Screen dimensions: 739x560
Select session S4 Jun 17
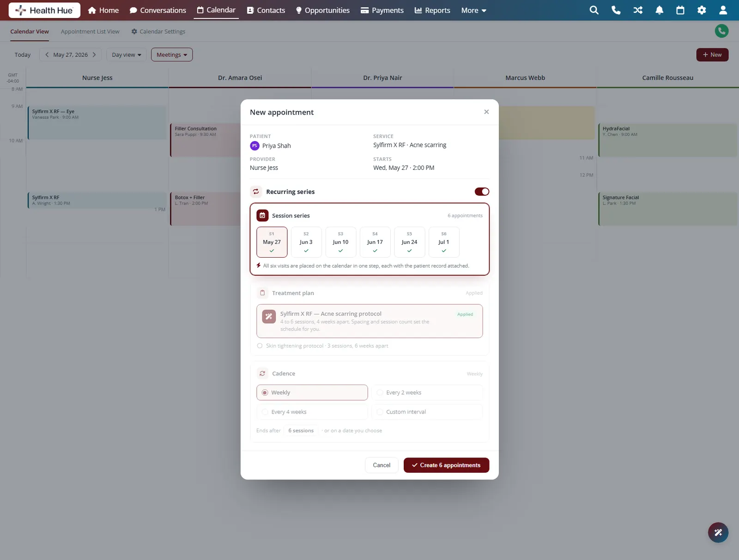coord(375,242)
